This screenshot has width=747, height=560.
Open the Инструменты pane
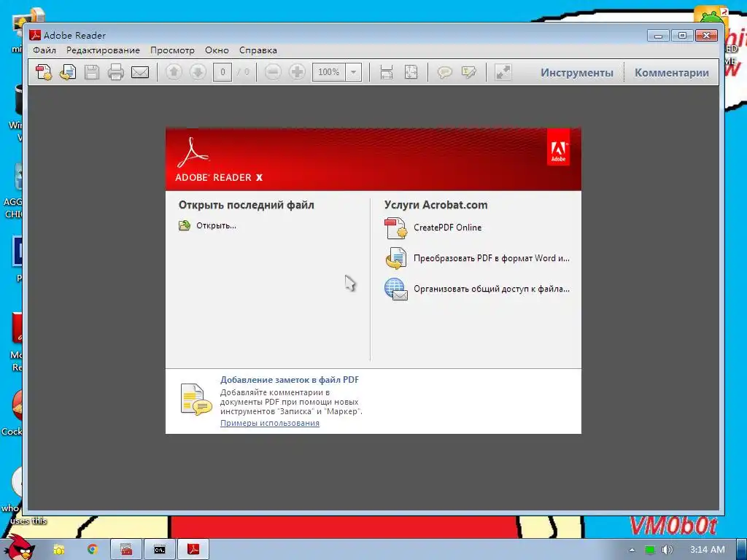pos(577,73)
